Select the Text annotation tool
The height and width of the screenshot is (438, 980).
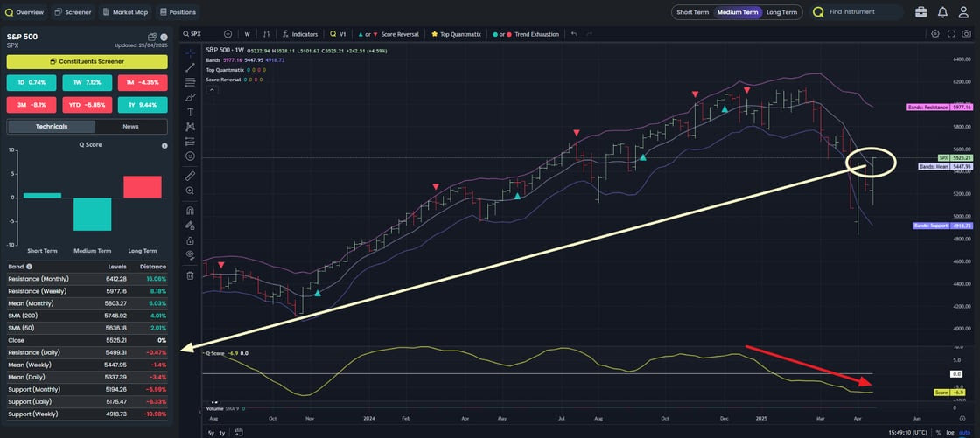(x=190, y=113)
